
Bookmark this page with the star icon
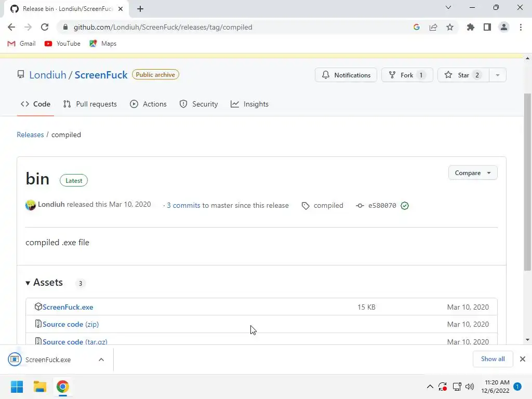pos(450,27)
